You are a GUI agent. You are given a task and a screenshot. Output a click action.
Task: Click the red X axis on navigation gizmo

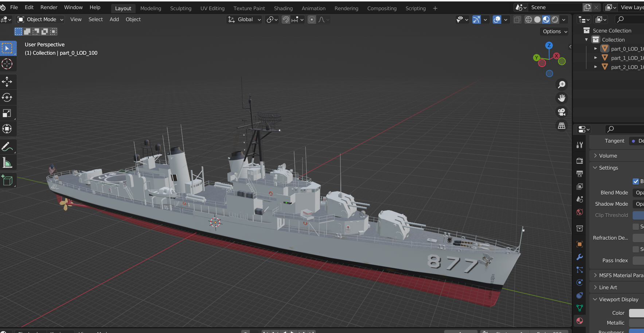coord(556,56)
